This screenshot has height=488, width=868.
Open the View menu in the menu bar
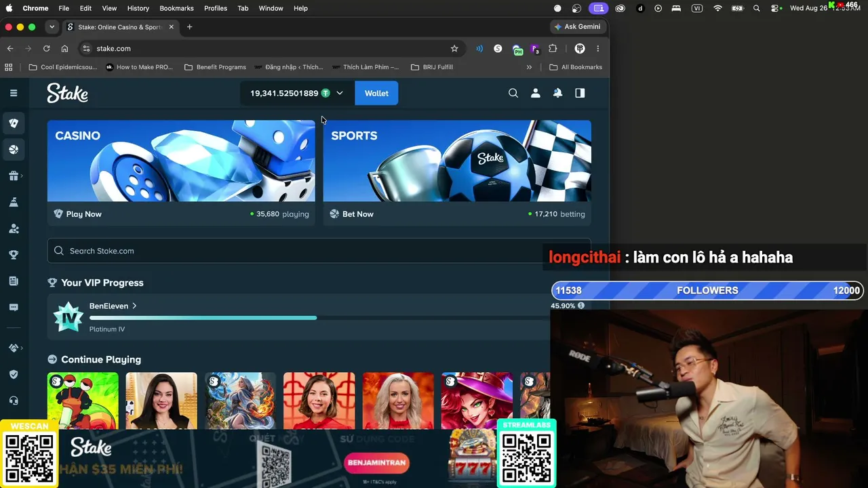click(109, 8)
